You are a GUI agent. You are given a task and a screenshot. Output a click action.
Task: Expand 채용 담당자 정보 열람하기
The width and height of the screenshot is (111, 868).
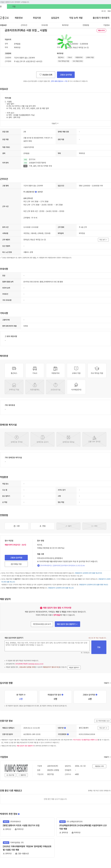coord(67,624)
